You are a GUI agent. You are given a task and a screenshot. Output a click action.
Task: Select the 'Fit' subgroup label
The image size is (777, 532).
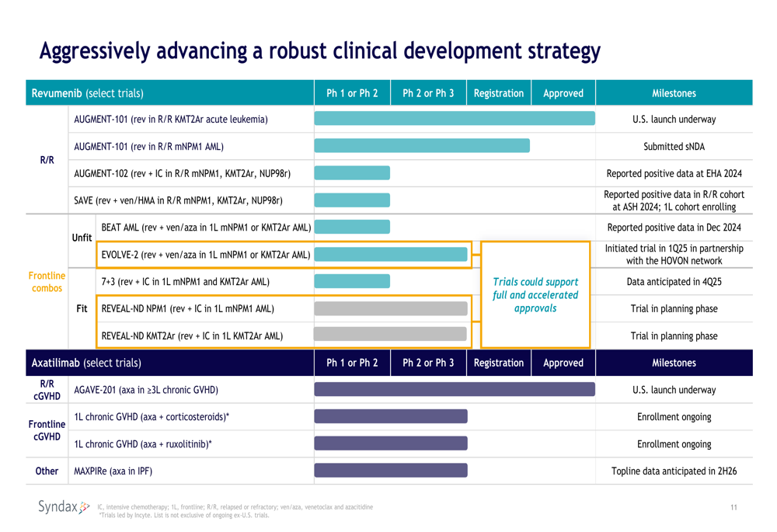(82, 308)
